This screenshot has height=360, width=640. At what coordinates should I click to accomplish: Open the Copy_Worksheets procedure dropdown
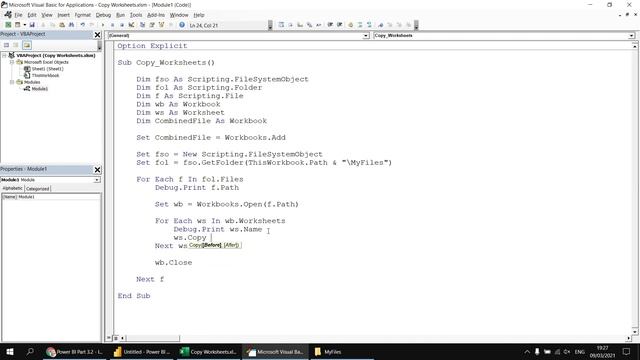[x=631, y=36]
